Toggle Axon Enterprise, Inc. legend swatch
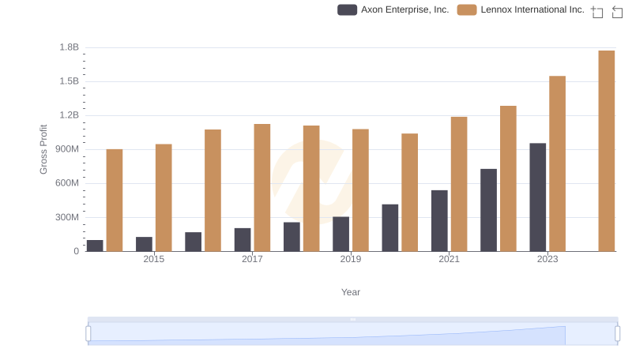Image resolution: width=632 pixels, height=364 pixels. (347, 9)
